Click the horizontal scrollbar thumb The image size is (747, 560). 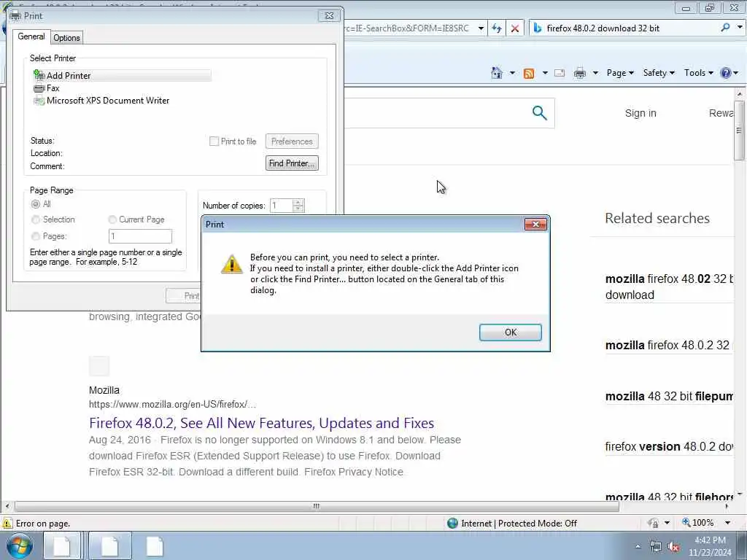[317, 506]
